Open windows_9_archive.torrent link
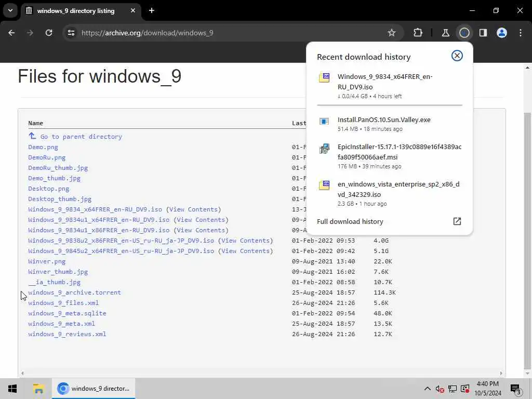Image resolution: width=532 pixels, height=399 pixels. coord(74,292)
